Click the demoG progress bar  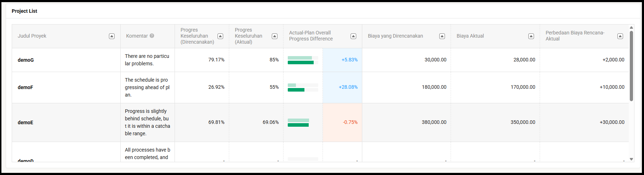[303, 60]
